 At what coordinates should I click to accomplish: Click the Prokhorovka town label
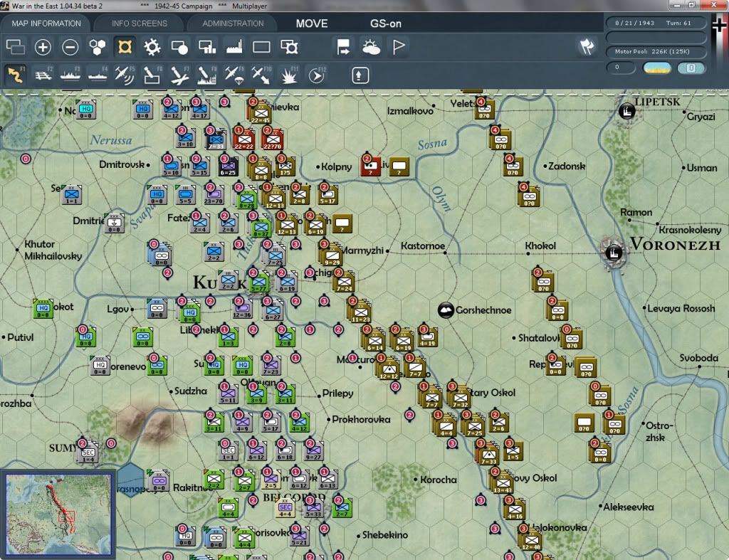(361, 419)
